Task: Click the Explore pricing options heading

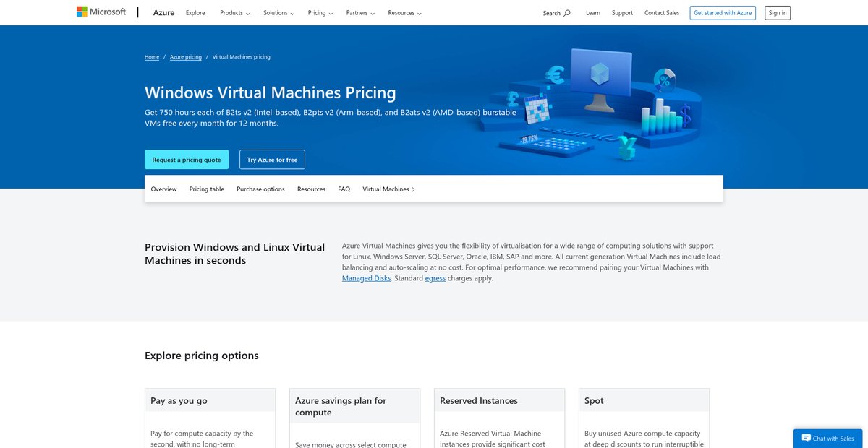Action: click(x=202, y=356)
